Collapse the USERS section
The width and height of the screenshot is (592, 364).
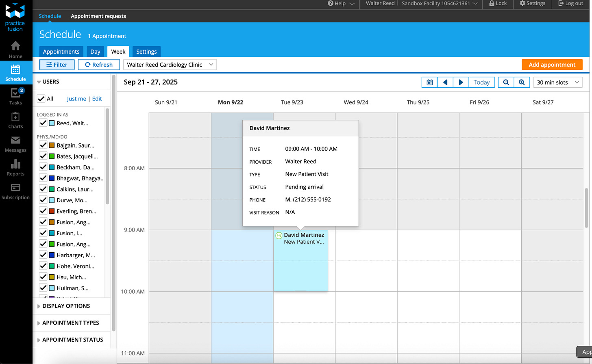(48, 82)
